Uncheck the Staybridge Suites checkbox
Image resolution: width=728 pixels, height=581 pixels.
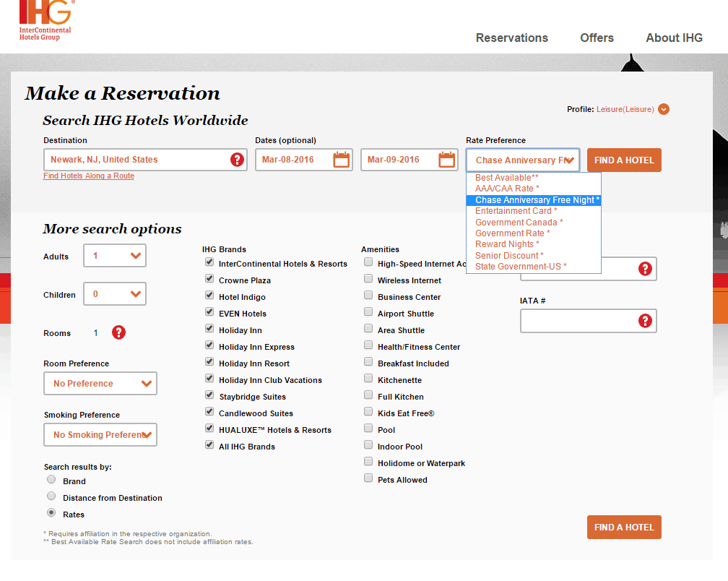click(x=210, y=395)
